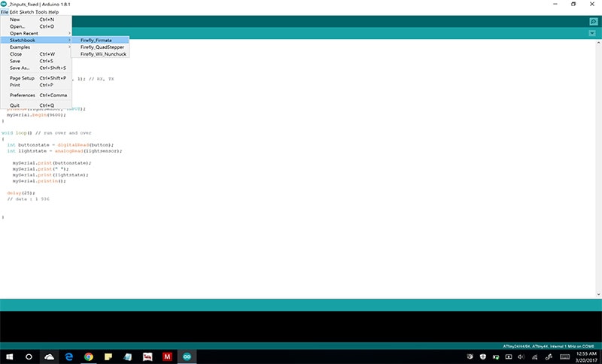Expand the Open Recent submenu
The width and height of the screenshot is (602, 364).
tap(36, 33)
